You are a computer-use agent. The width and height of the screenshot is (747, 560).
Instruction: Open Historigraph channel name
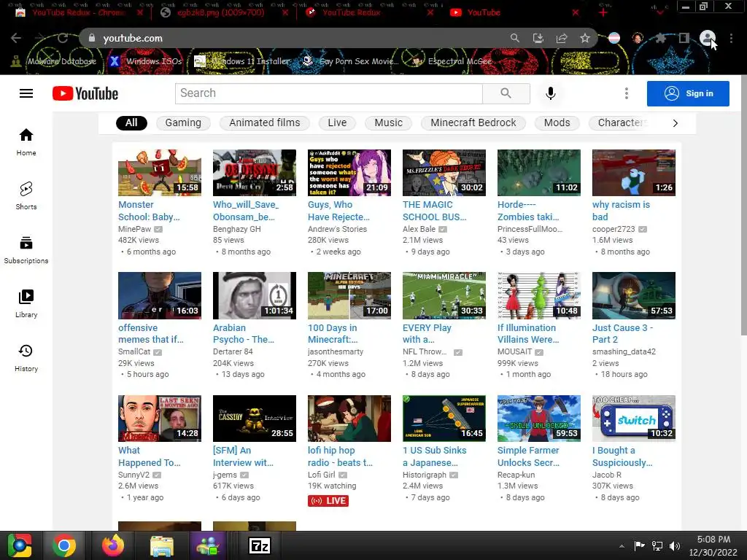425,475
